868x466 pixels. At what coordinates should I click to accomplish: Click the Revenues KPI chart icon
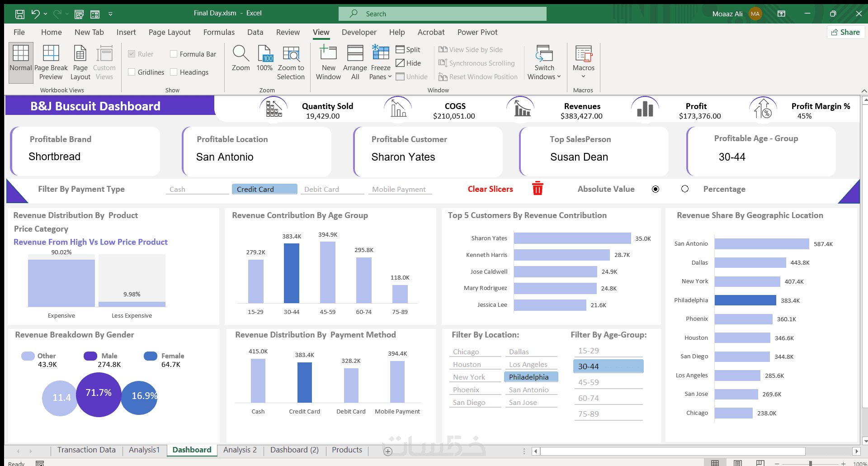coord(522,109)
